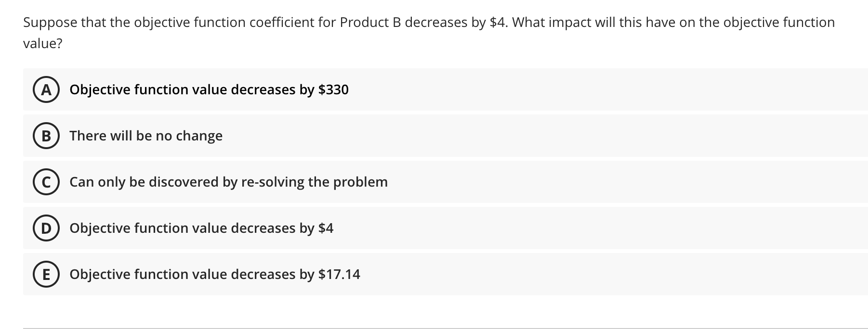Viewport: 868px width, 329px height.
Task: Select the circled B answer bubble
Action: pyautogui.click(x=46, y=136)
